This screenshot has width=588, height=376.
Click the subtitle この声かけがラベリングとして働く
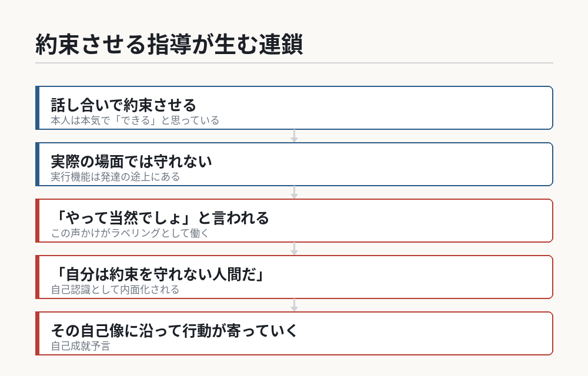point(130,233)
